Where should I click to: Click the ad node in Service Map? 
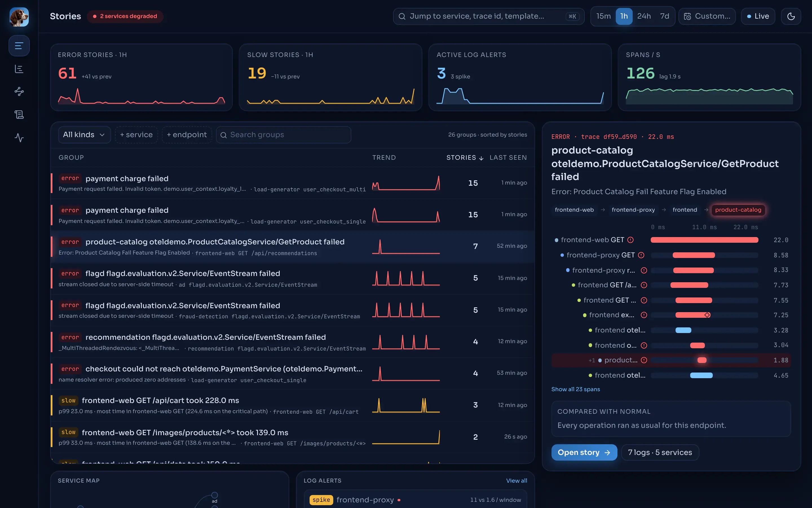[214, 495]
